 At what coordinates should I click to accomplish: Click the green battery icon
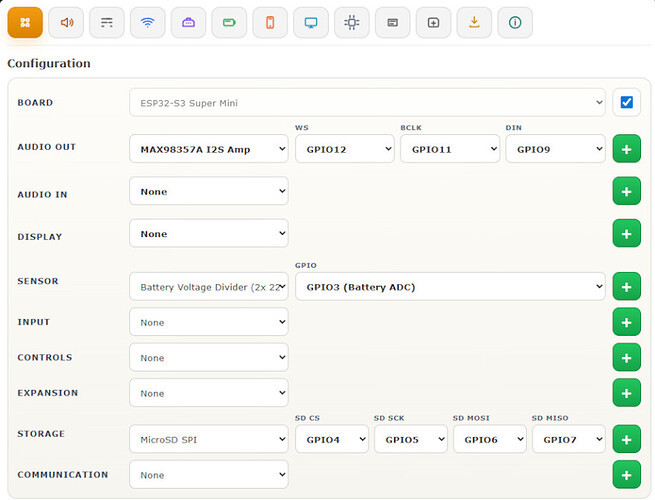tap(229, 23)
